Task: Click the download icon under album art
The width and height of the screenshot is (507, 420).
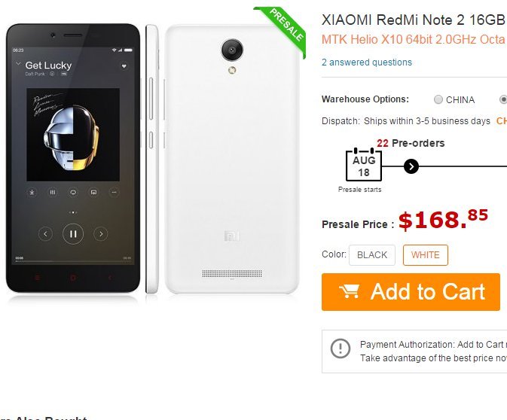Action: (x=32, y=192)
